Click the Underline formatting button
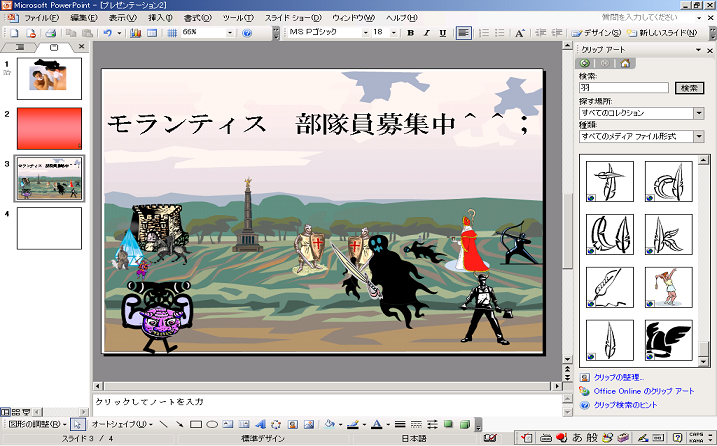 (443, 33)
